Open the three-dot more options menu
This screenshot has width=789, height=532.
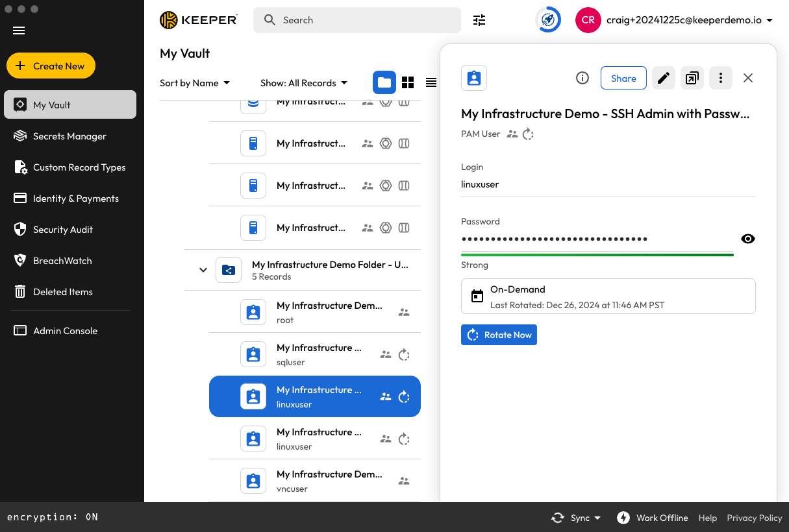(x=721, y=78)
